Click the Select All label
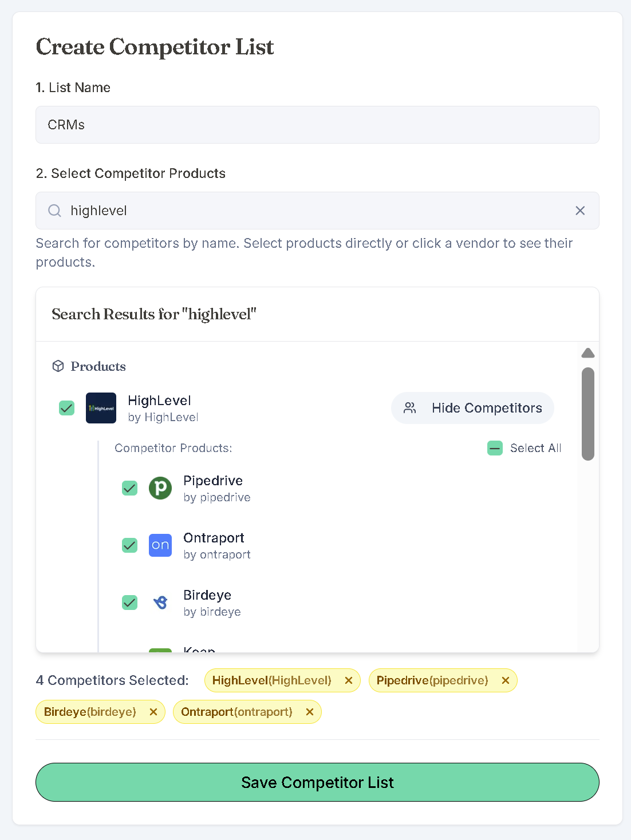 point(535,448)
